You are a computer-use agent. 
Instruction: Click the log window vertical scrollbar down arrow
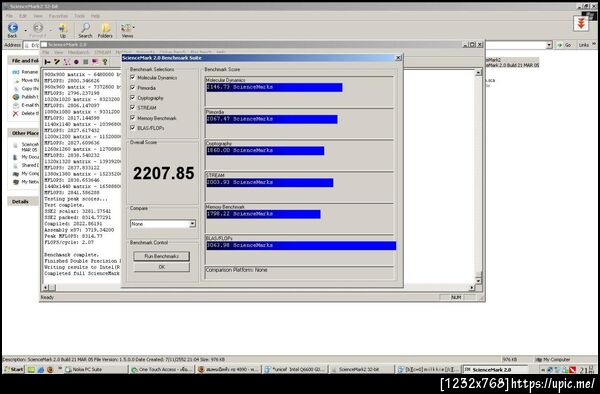(478, 281)
